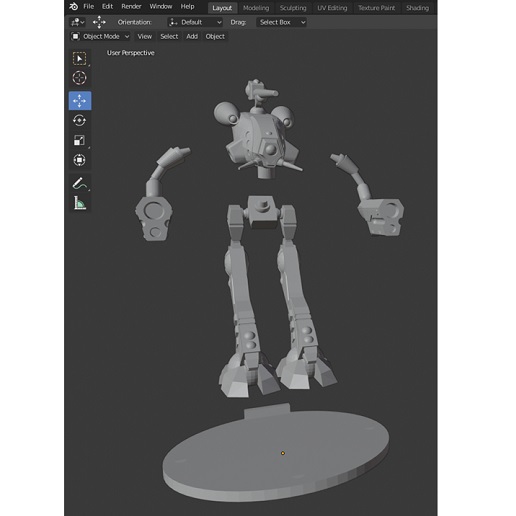Click the orange origin point on base

click(x=283, y=453)
